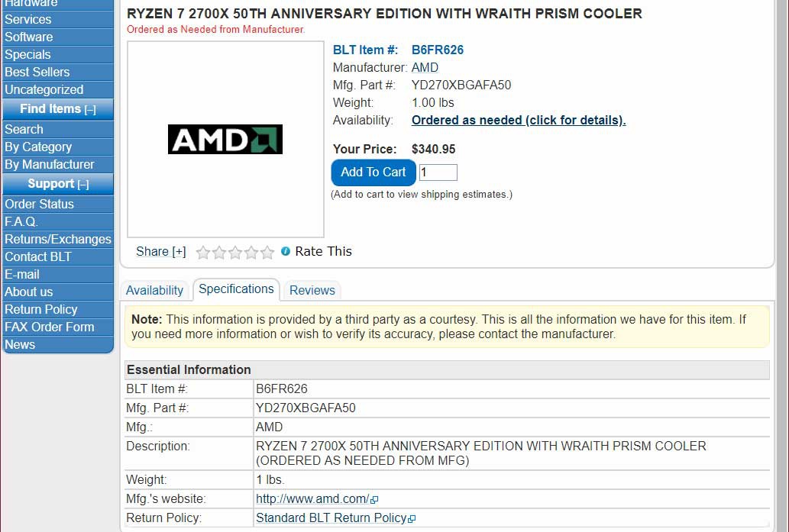Screen dimensions: 789x532
Task: Collapse the Find Items sidebar section
Action: [90, 110]
